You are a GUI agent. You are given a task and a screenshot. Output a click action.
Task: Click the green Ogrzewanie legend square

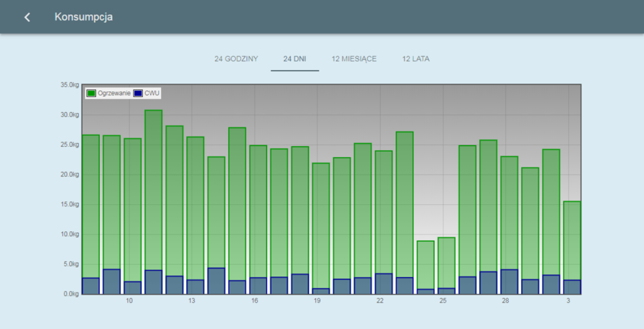pyautogui.click(x=91, y=93)
